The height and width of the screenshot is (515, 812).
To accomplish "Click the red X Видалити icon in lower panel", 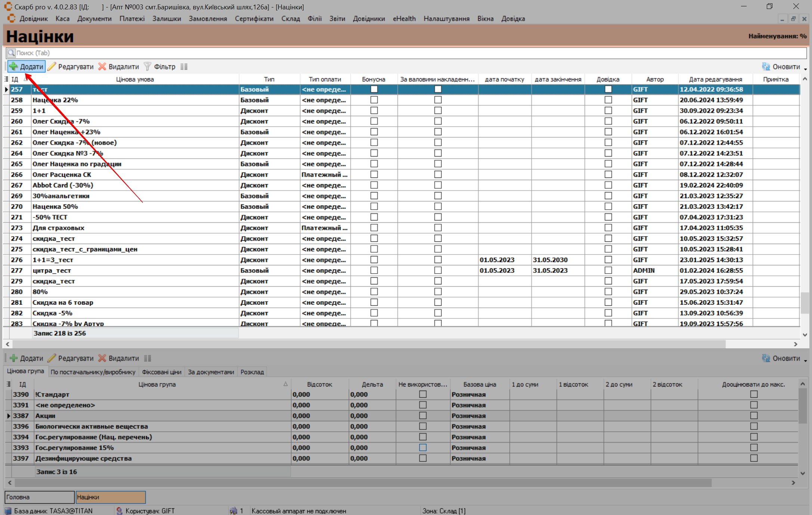I will (102, 358).
